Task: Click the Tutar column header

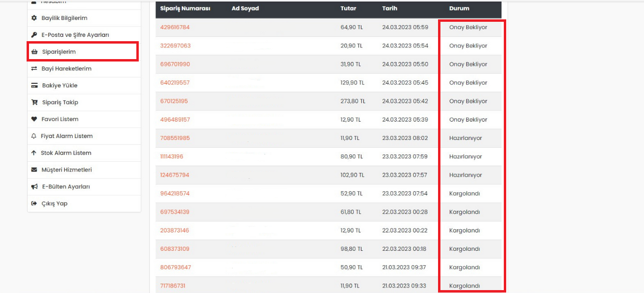Action: [348, 9]
